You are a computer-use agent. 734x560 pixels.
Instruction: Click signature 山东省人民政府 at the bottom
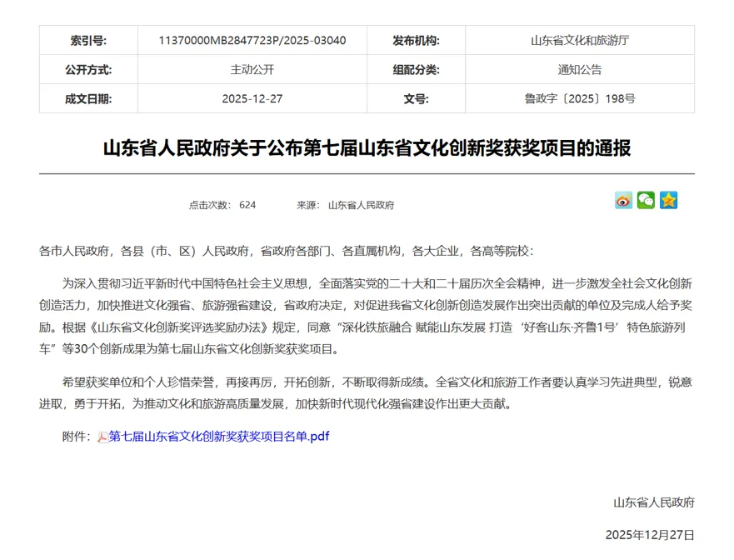(x=654, y=502)
